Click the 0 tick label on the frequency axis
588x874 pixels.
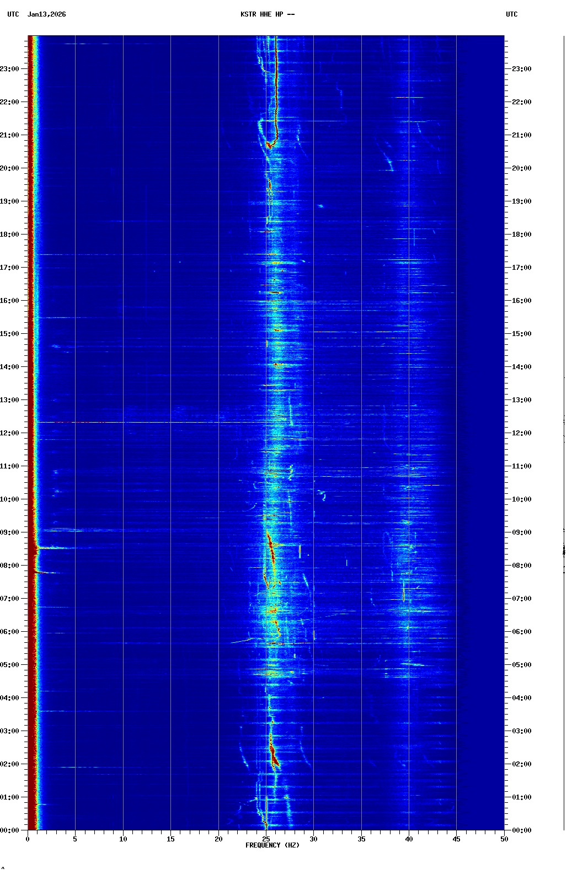(28, 839)
